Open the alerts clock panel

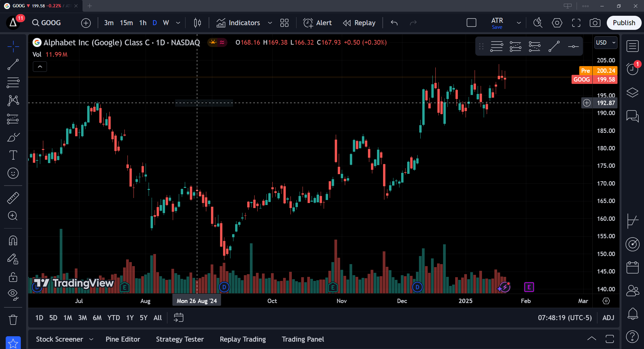click(633, 69)
